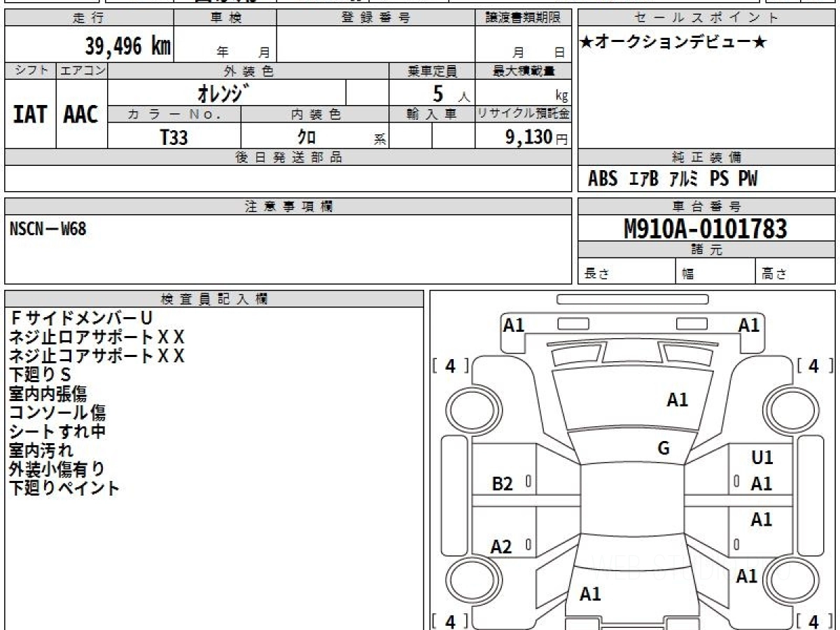
Task: Click the 外装色 header
Action: point(248,71)
